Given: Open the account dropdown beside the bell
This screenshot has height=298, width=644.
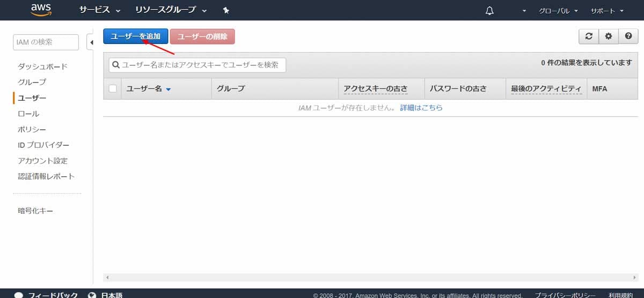Looking at the screenshot, I should 524,11.
